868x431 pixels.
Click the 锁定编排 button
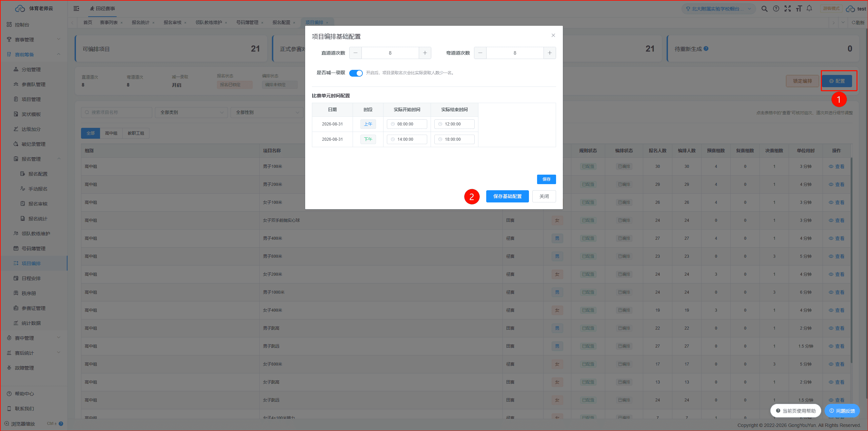click(803, 81)
